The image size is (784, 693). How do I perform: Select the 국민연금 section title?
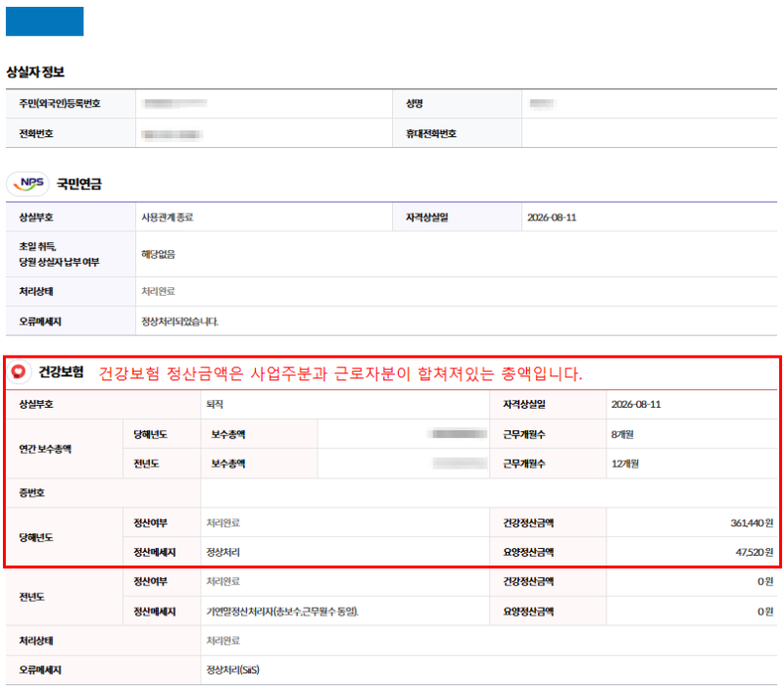coord(79,184)
